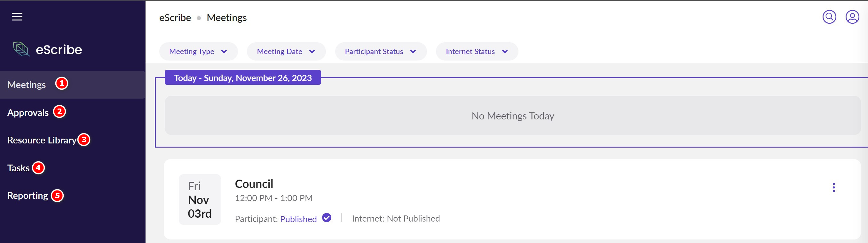868x243 pixels.
Task: Click the red badge number 1
Action: (62, 83)
